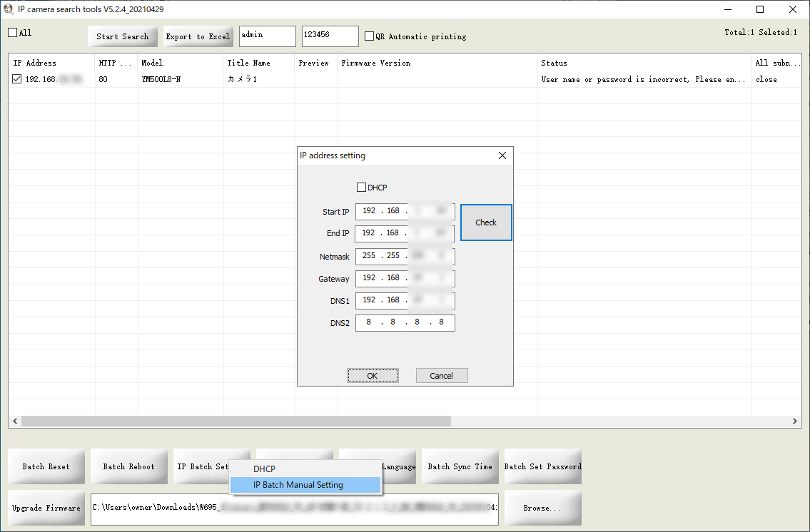The image size is (810, 532).
Task: Select the カメラ1 title cell
Action: (242, 79)
